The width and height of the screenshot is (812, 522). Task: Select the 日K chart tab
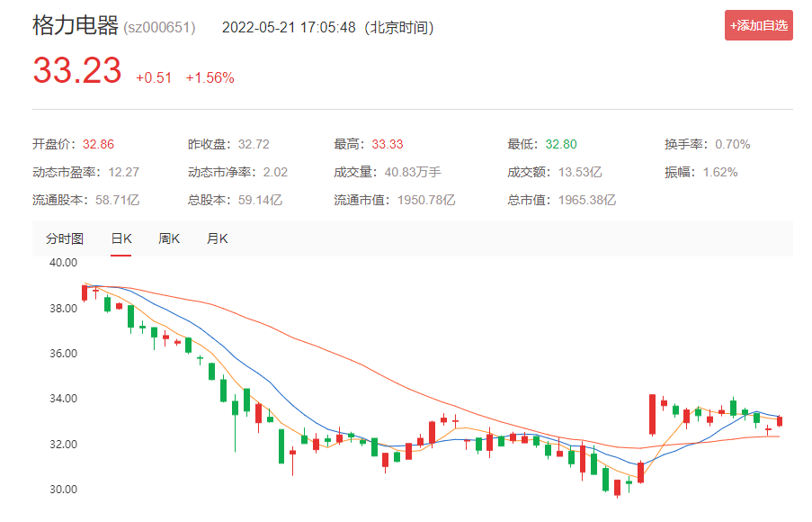click(x=121, y=238)
